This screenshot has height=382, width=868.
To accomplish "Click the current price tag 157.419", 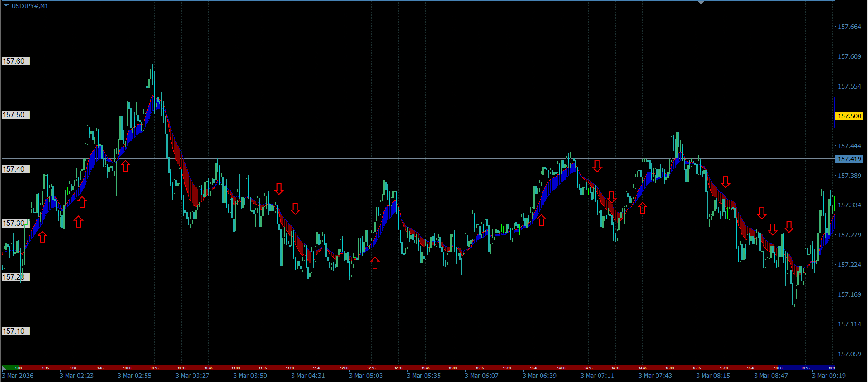I will click(849, 159).
